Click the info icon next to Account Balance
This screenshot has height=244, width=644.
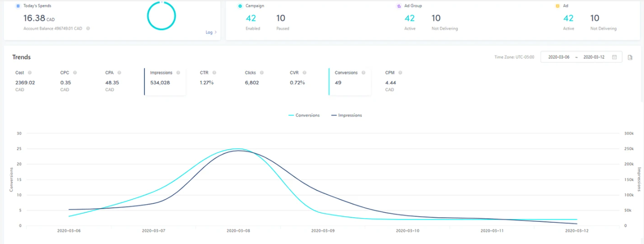click(x=88, y=29)
